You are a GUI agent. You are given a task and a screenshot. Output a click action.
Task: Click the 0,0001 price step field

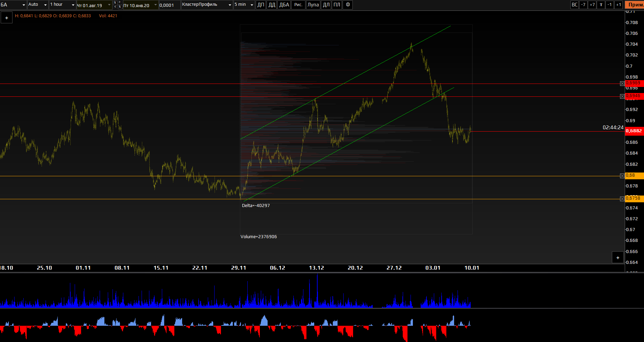pyautogui.click(x=169, y=5)
